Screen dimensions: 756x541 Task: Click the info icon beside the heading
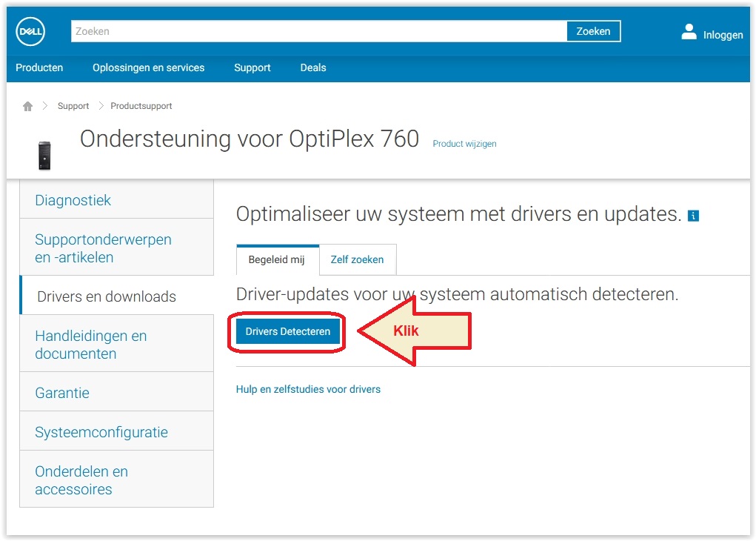click(693, 216)
